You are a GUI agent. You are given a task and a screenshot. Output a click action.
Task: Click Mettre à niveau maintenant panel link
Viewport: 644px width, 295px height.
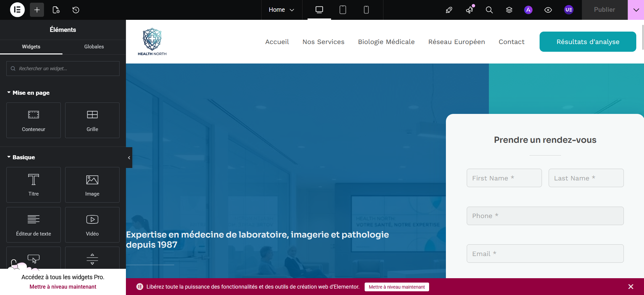pos(63,287)
